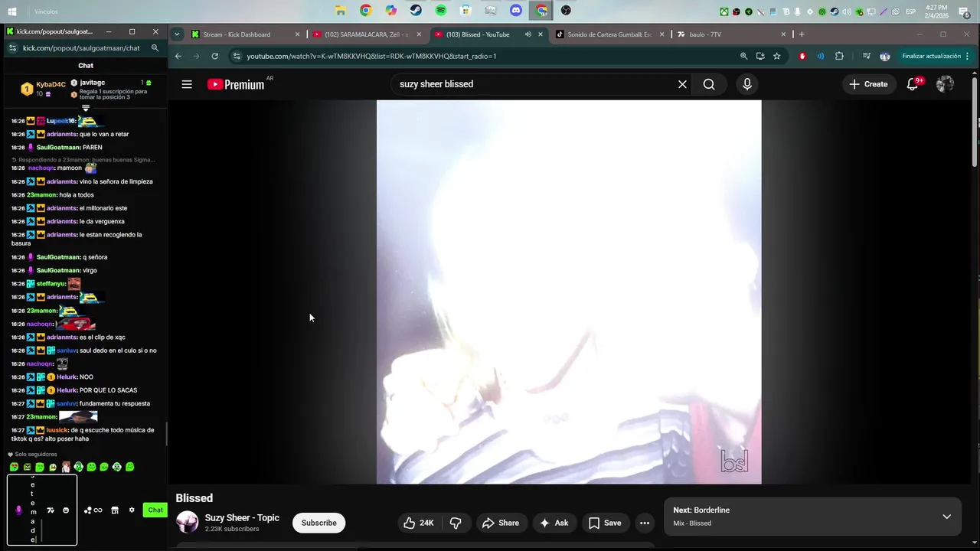The width and height of the screenshot is (980, 551).
Task: Open Steam from the taskbar
Action: point(416,11)
